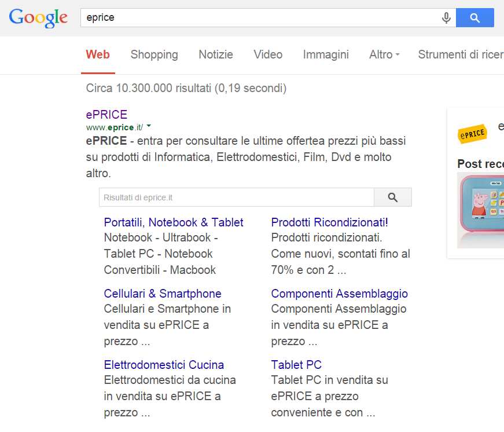Activate voice search microphone icon
504x432 pixels.
coord(446,18)
